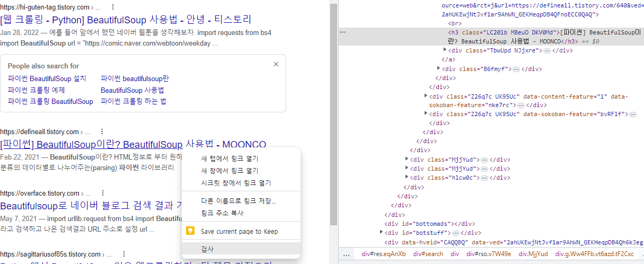
Task: Open three-dot menu beside hi-guten-tag.tistory.com result
Action: (x=112, y=7)
